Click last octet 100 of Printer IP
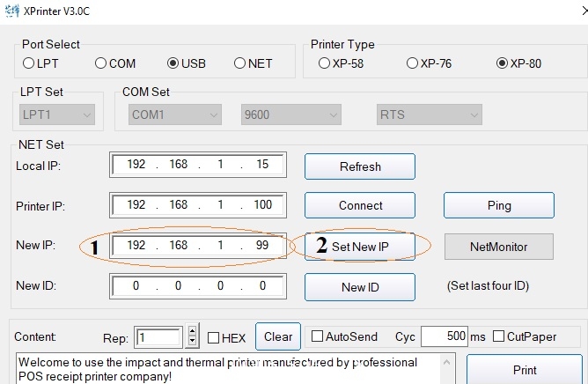 pos(262,204)
